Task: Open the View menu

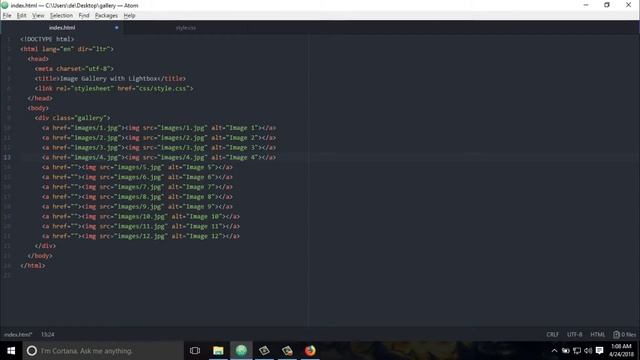Action: [x=38, y=16]
